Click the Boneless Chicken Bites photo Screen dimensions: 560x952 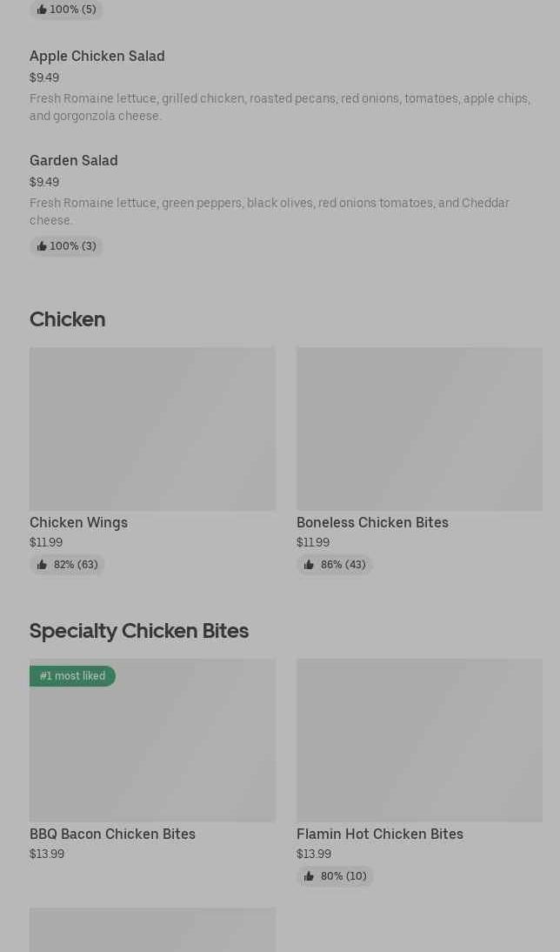(419, 429)
